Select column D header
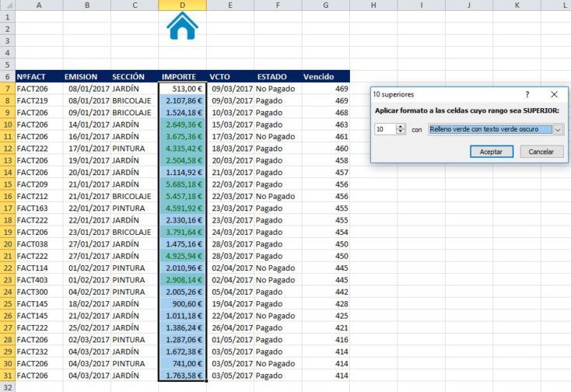The image size is (571, 392). [182, 5]
